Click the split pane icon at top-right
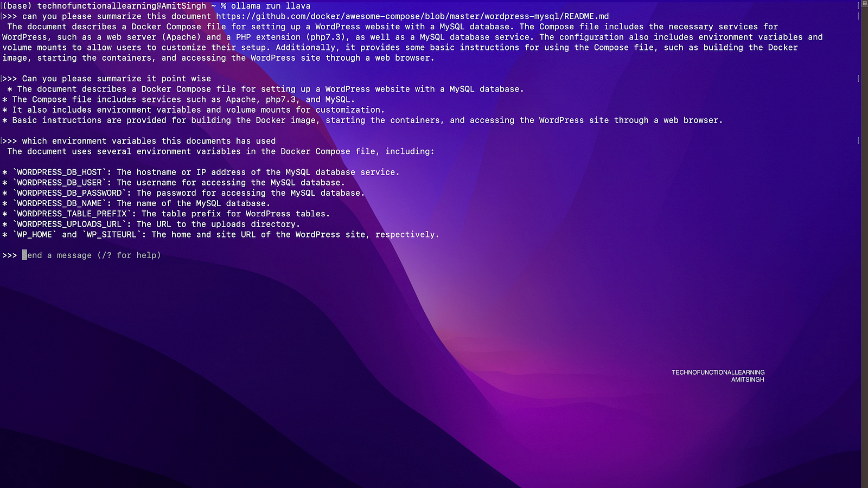Viewport: 868px width, 488px height. (865, 3)
